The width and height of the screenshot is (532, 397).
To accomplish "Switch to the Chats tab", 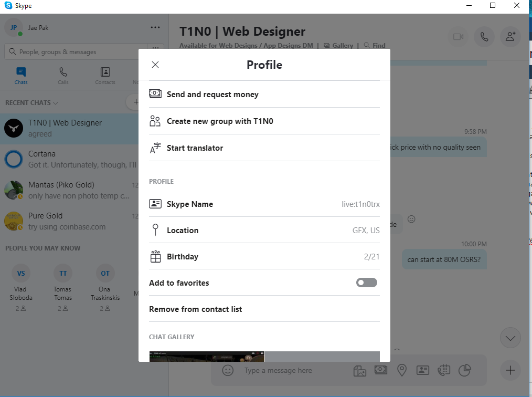I will pos(20,76).
